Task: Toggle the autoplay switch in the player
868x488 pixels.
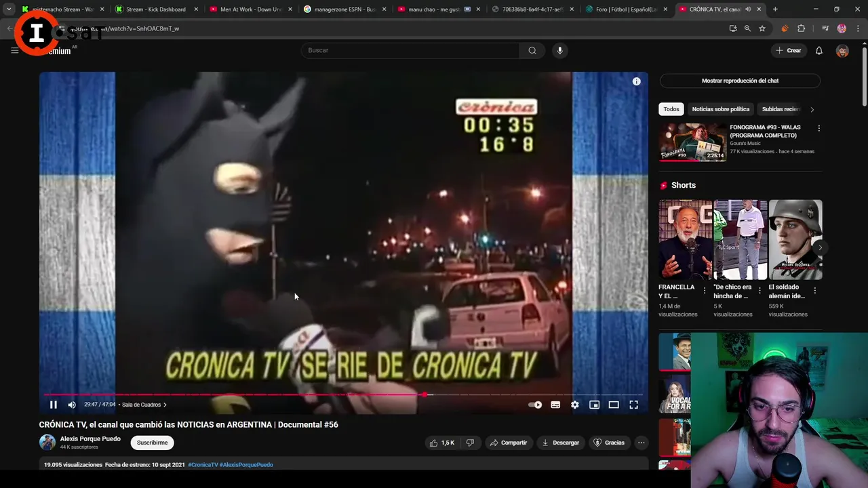Action: pos(535,405)
